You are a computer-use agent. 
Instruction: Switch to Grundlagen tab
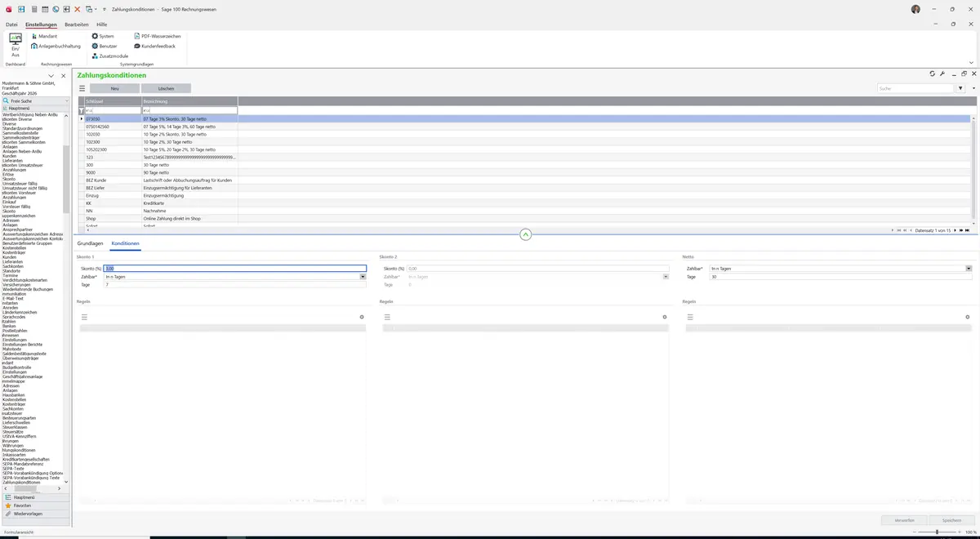(x=90, y=243)
